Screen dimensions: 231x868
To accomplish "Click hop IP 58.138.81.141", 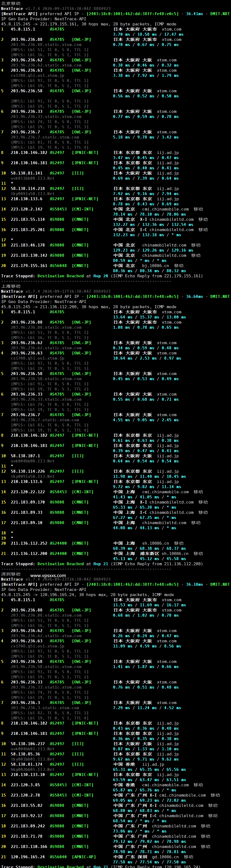I will click(x=27, y=173).
